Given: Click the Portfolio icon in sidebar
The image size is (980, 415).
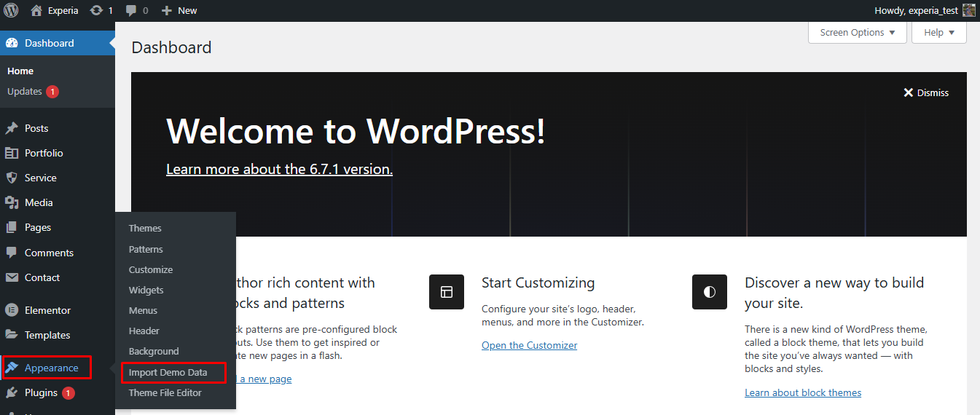Looking at the screenshot, I should coord(12,153).
